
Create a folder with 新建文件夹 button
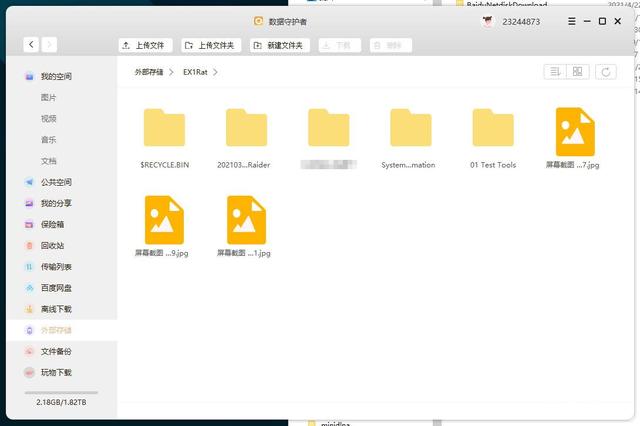coord(280,45)
